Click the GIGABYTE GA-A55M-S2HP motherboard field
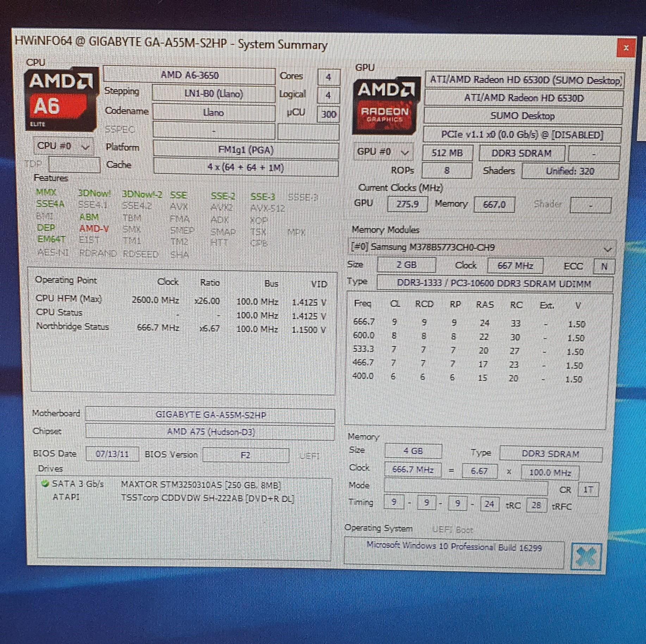The image size is (646, 644). tap(210, 415)
